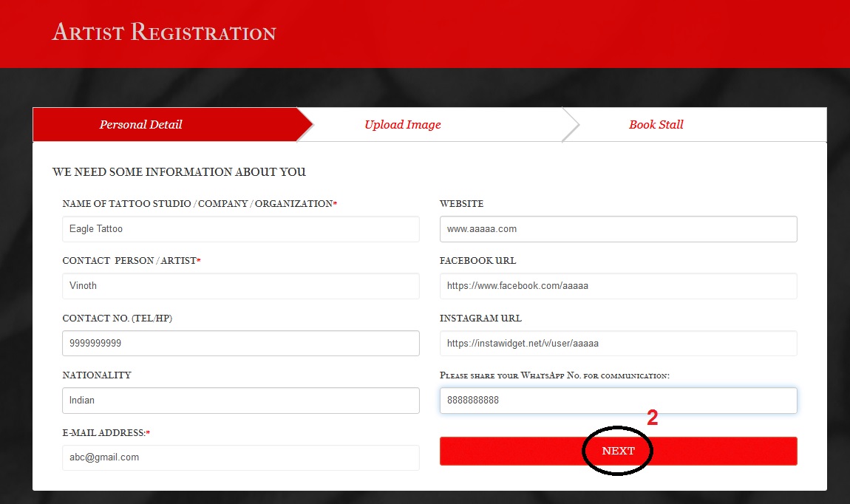Open the Upload Image step tab

(402, 124)
